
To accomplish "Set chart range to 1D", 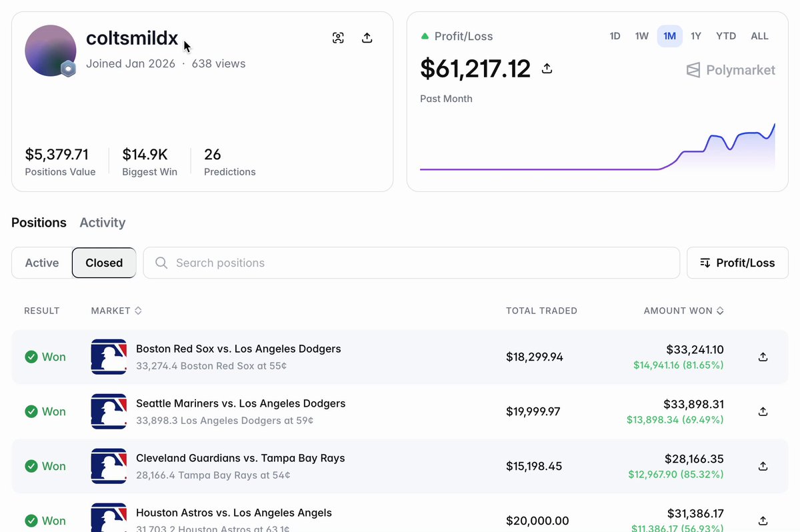I will coord(615,36).
